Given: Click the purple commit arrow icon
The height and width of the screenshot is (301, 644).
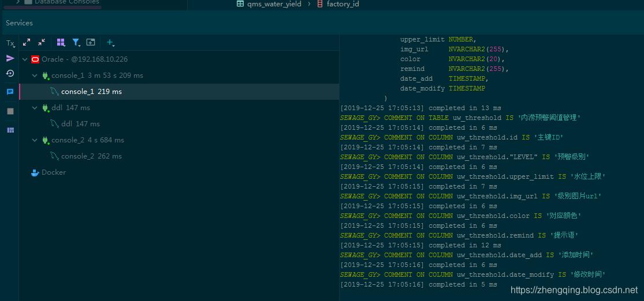Looking at the screenshot, I should 10,58.
